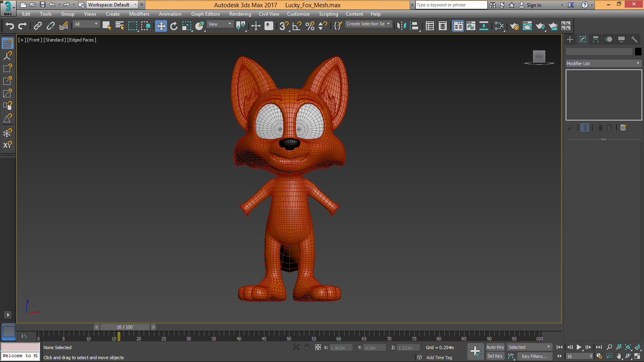
Task: Enable Auto Key animation mode
Action: coord(495,347)
